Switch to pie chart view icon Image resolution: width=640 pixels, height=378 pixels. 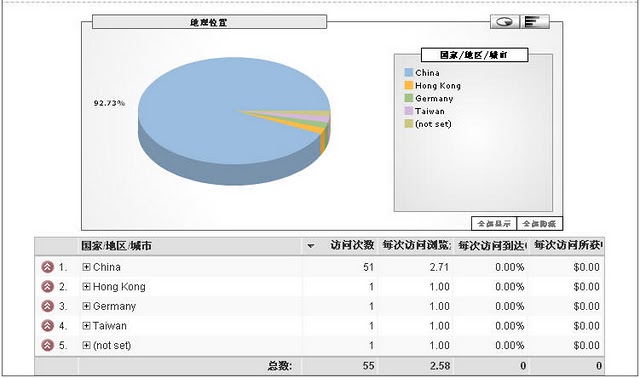pos(505,22)
